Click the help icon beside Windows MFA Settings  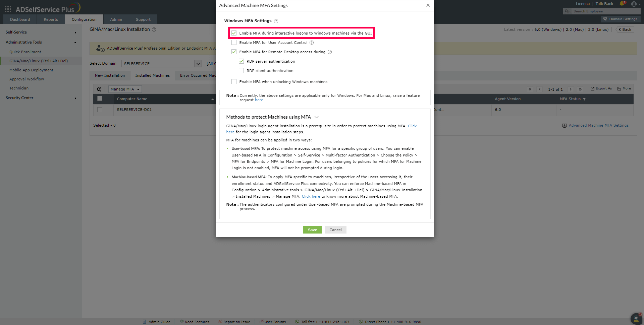point(276,21)
